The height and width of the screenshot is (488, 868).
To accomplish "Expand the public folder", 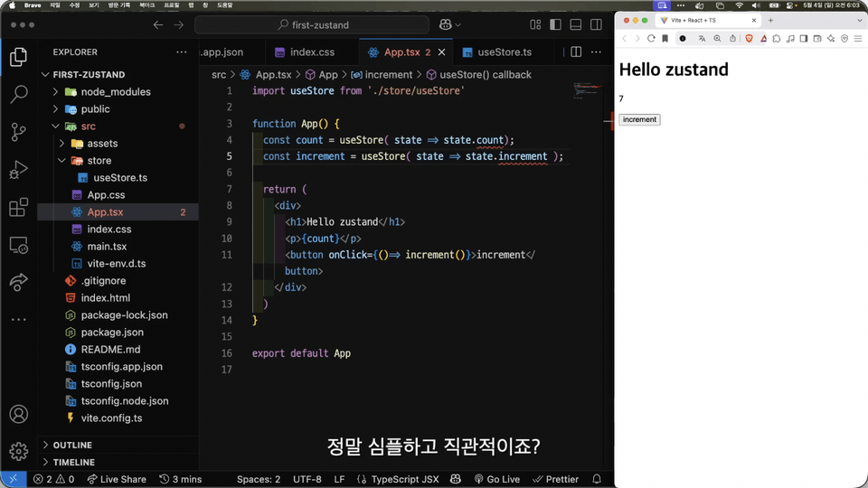I will pyautogui.click(x=55, y=109).
